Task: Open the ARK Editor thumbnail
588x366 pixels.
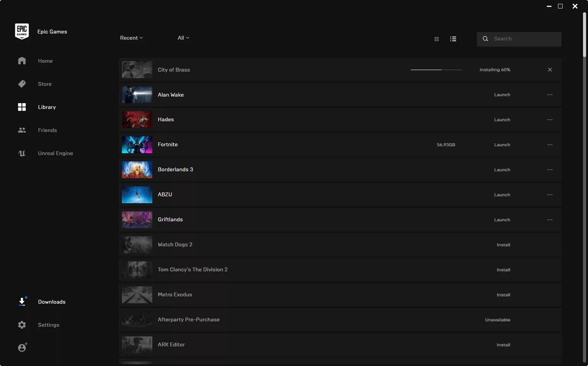Action: click(137, 345)
